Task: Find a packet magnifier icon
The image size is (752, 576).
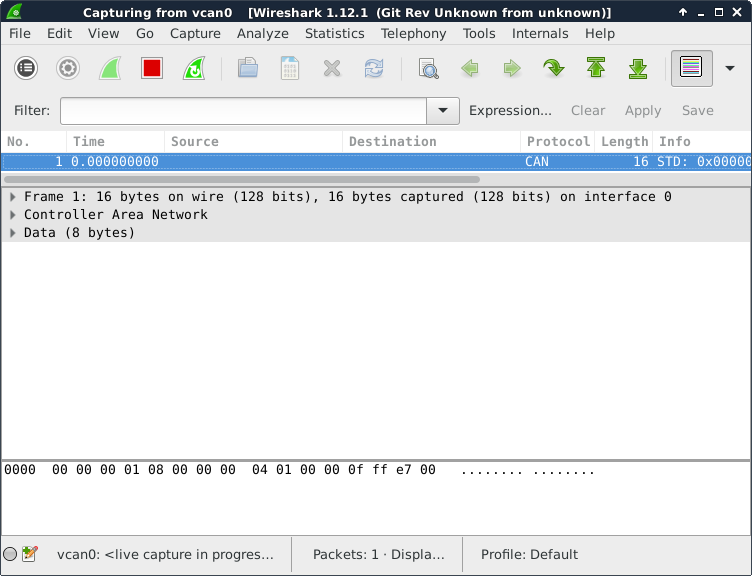Action: coord(428,68)
